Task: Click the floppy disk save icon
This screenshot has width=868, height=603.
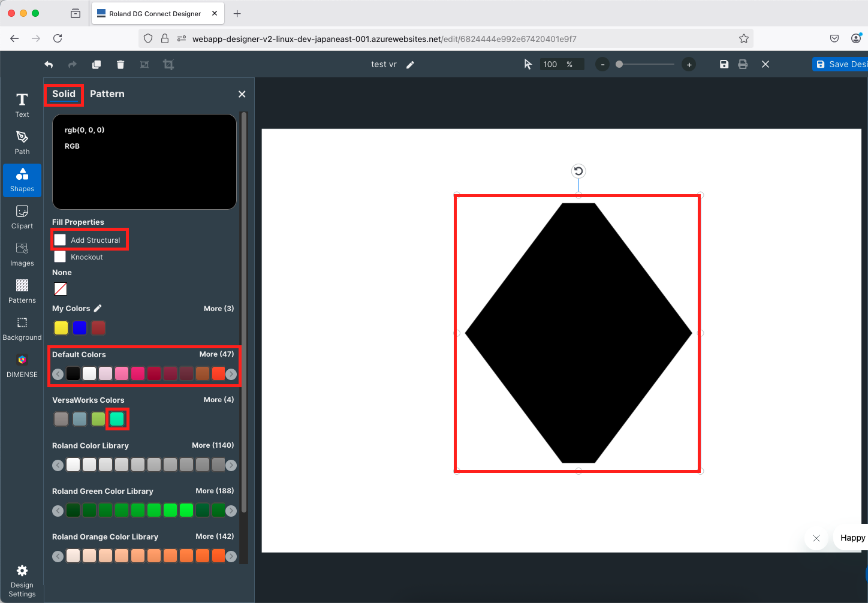Action: (724, 64)
